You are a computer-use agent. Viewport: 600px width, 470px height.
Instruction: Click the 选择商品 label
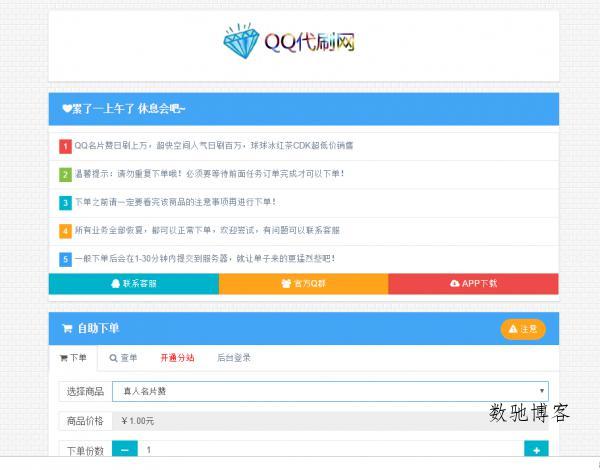tap(85, 391)
